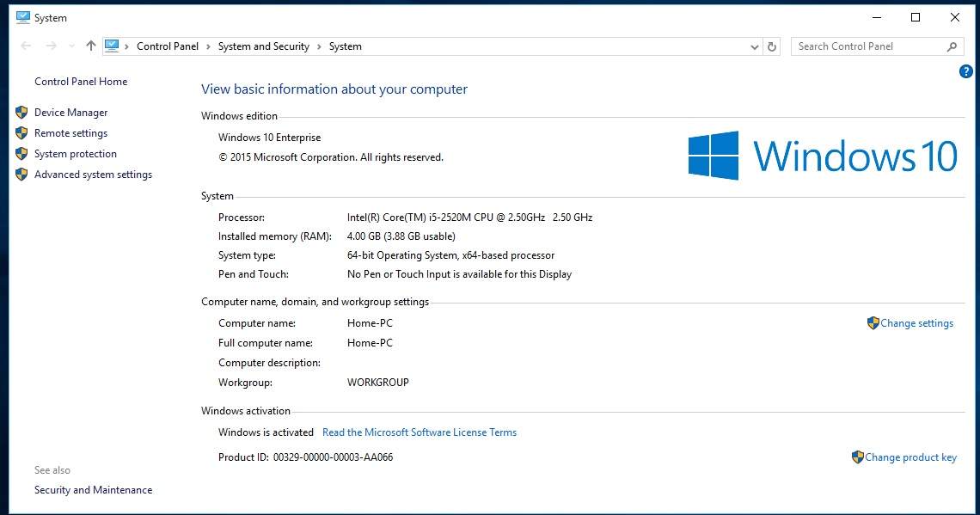Viewport: 980px width, 515px height.
Task: Click the Forward navigation arrow
Action: click(52, 46)
